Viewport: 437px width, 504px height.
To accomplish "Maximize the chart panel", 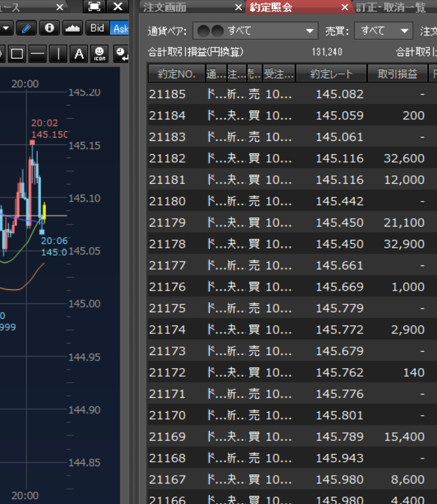I will (x=94, y=7).
